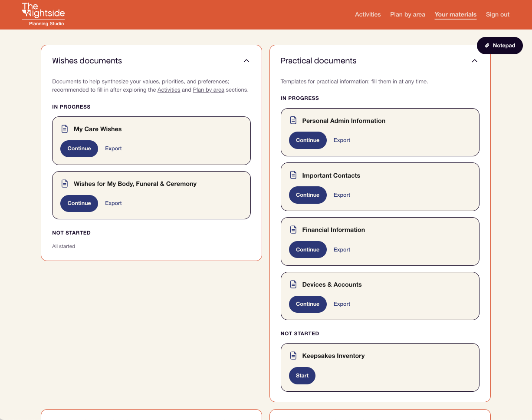Click the document icon beside My Care Wishes
Viewport: 532px width, 420px height.
(x=65, y=129)
